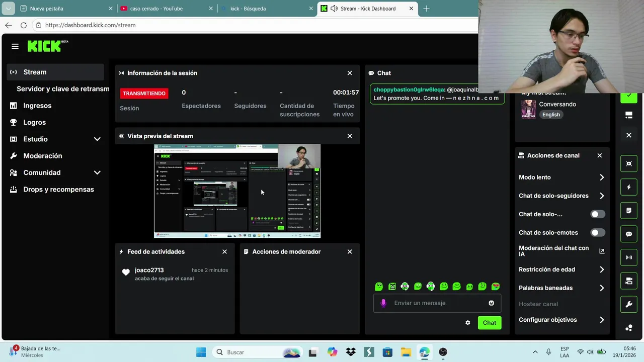
Task: Click the English tag under Conversando
Action: point(551,115)
